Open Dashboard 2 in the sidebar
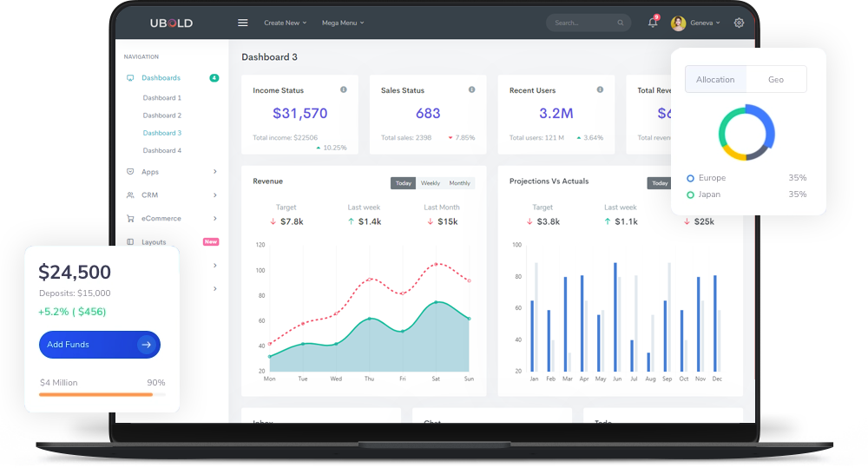Screen dimensions: 868x468 (x=162, y=115)
